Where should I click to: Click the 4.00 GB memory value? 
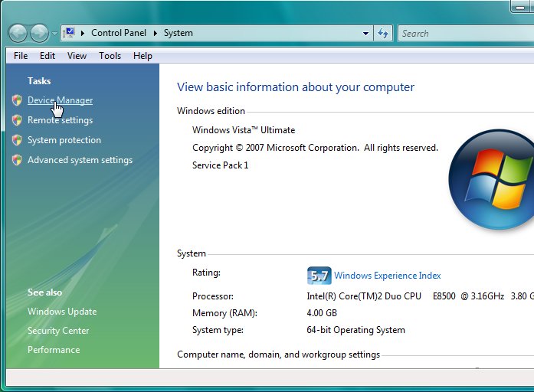point(322,312)
